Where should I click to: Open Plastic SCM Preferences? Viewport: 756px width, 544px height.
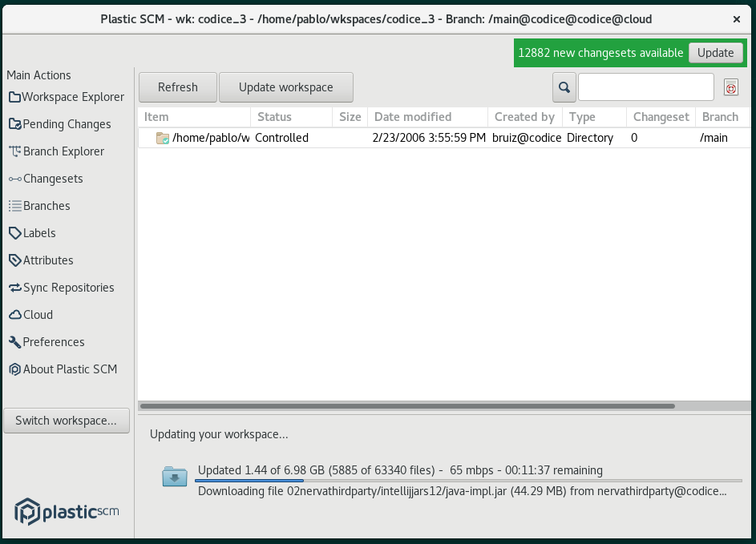[x=50, y=341]
